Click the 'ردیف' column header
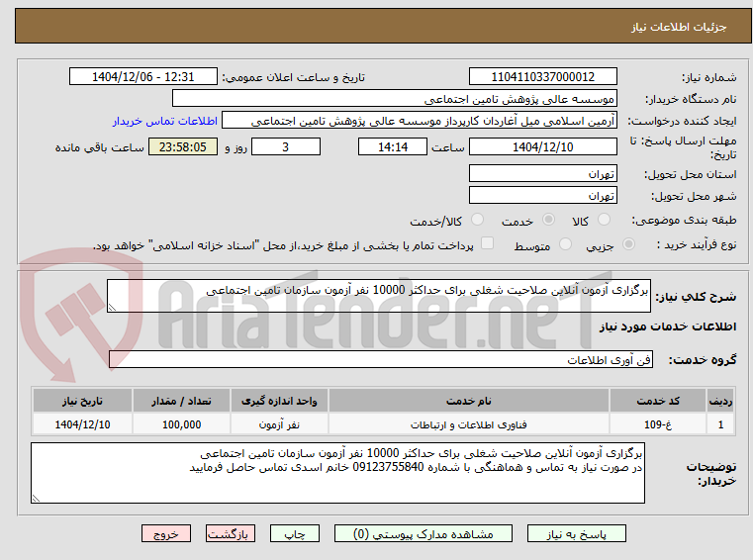The width and height of the screenshot is (753, 560). [720, 401]
